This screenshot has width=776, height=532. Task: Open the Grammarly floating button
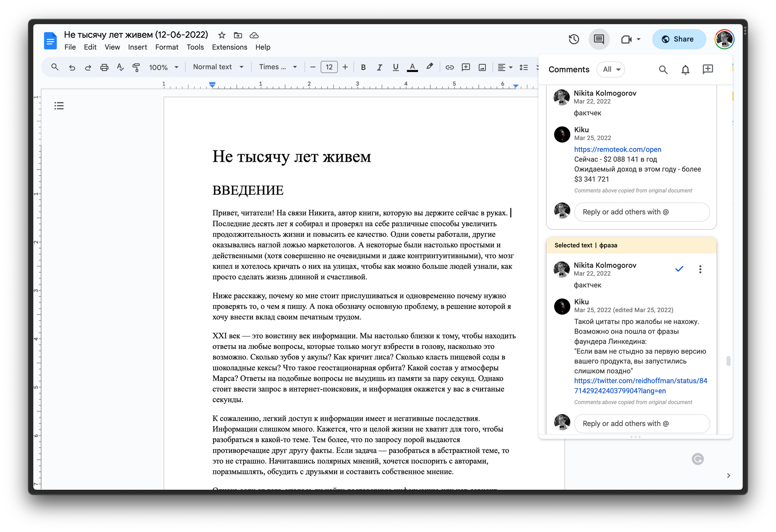tap(698, 459)
